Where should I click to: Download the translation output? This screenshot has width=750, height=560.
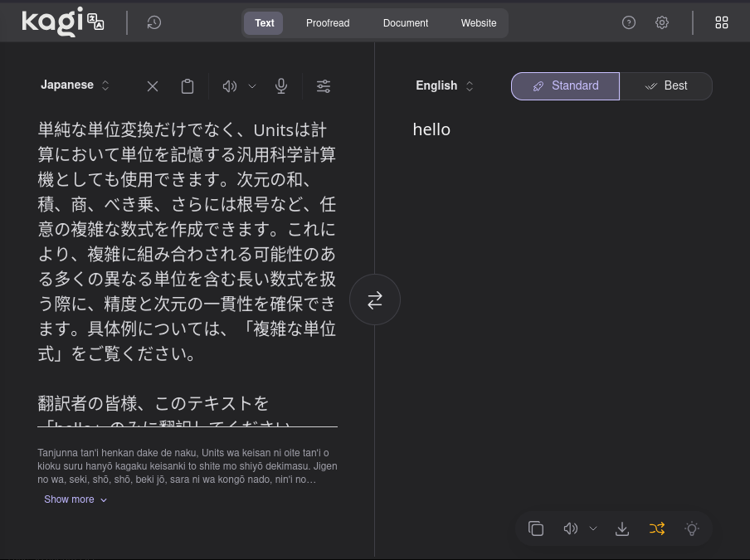pyautogui.click(x=622, y=528)
